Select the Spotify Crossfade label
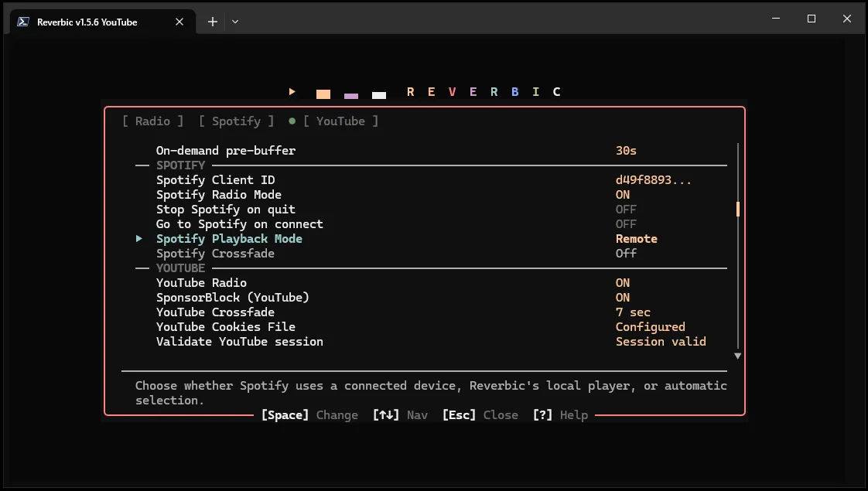The width and height of the screenshot is (868, 491). (215, 254)
